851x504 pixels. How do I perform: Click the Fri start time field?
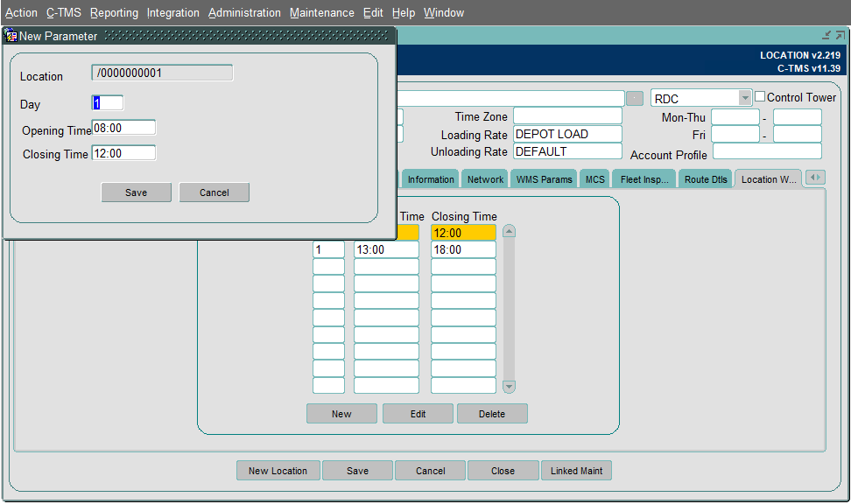coord(735,134)
